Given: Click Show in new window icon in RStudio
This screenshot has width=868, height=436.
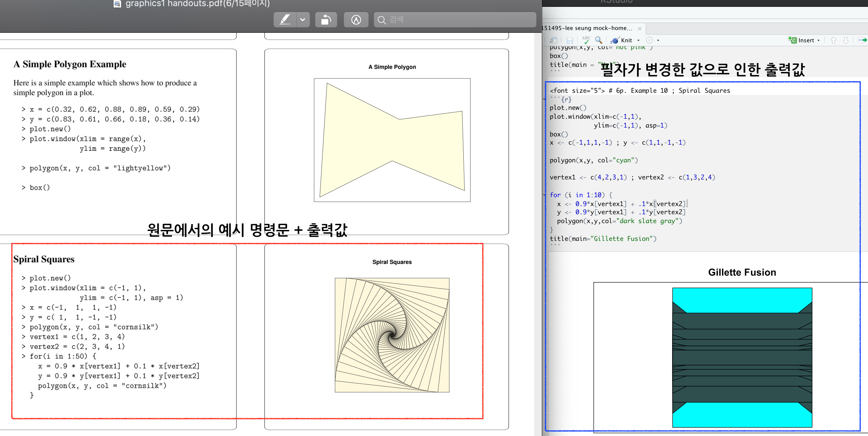Looking at the screenshot, I should coord(553,40).
